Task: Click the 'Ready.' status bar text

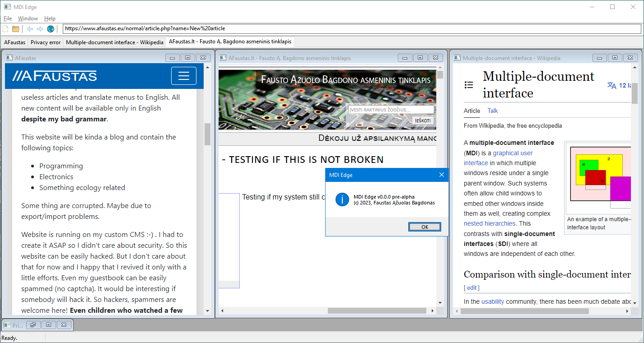Action: pyautogui.click(x=9, y=338)
